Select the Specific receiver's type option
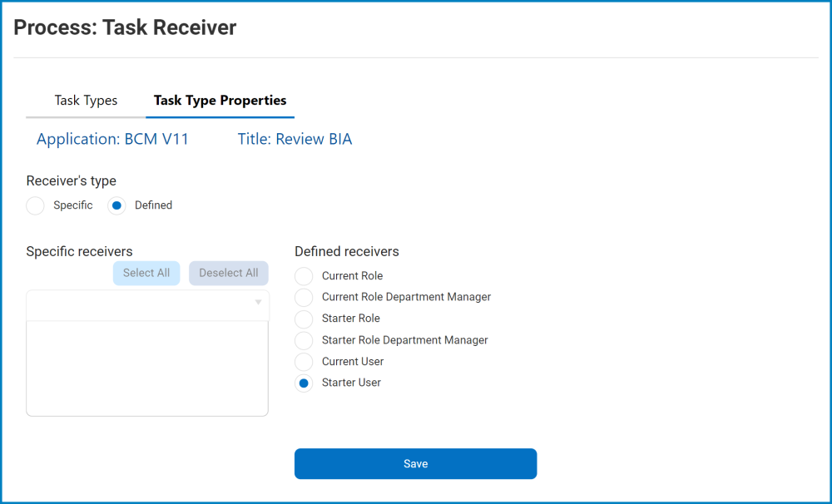Screen dimensions: 832x504 pos(35,205)
